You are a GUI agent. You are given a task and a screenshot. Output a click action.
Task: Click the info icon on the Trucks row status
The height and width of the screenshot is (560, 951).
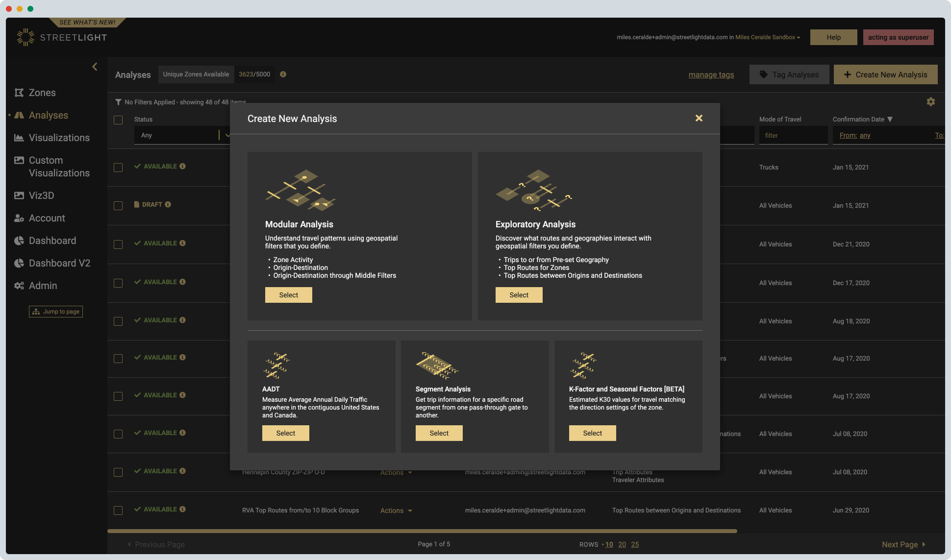[x=182, y=166]
